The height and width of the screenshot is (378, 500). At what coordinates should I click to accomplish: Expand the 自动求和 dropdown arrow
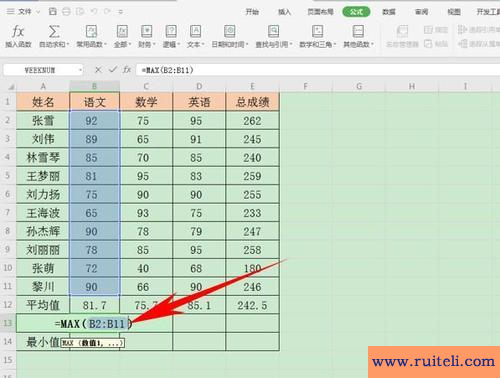pos(68,44)
